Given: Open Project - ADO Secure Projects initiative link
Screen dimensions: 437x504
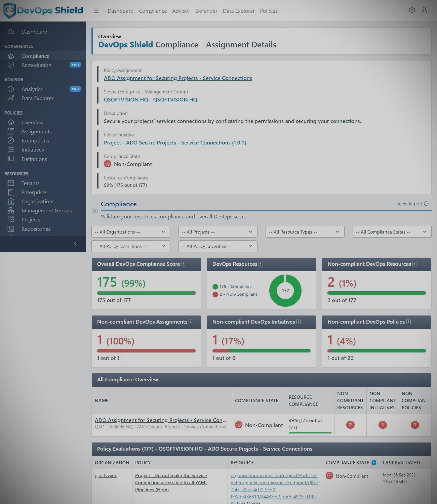Looking at the screenshot, I should (175, 143).
